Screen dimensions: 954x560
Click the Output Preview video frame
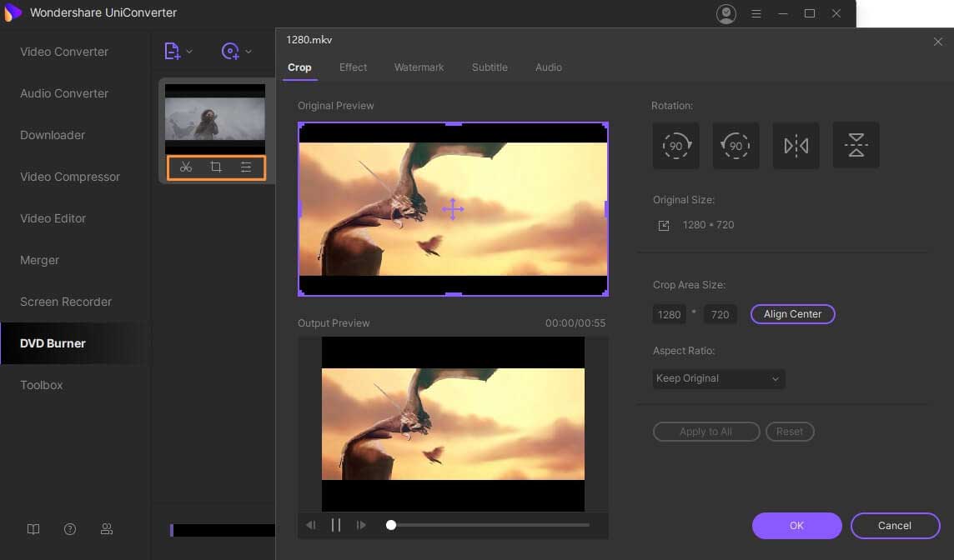pos(454,424)
